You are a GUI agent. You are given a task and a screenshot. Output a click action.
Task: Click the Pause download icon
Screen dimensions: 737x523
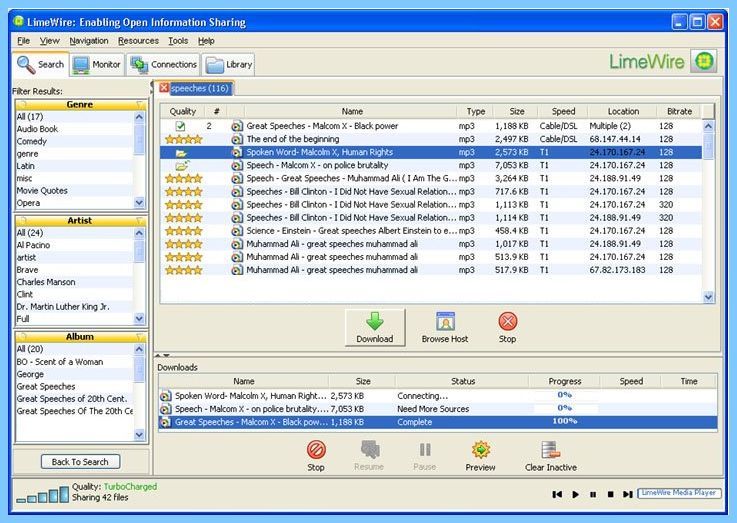pos(425,450)
